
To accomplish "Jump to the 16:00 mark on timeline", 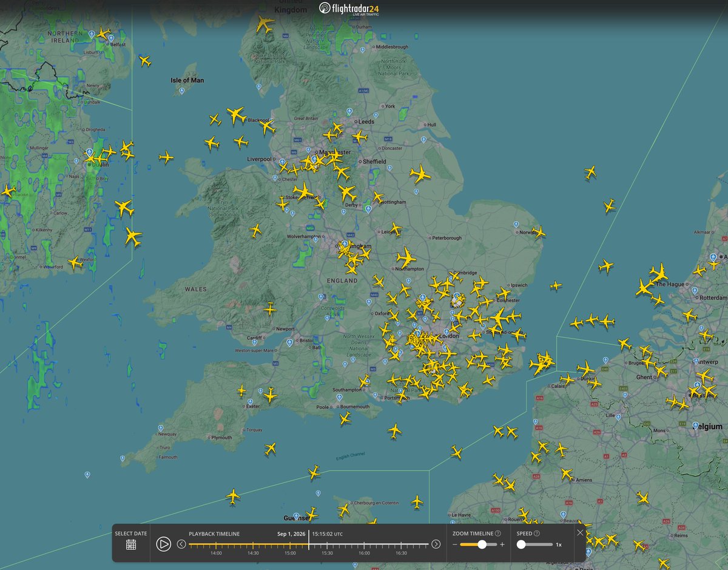I will tap(364, 553).
